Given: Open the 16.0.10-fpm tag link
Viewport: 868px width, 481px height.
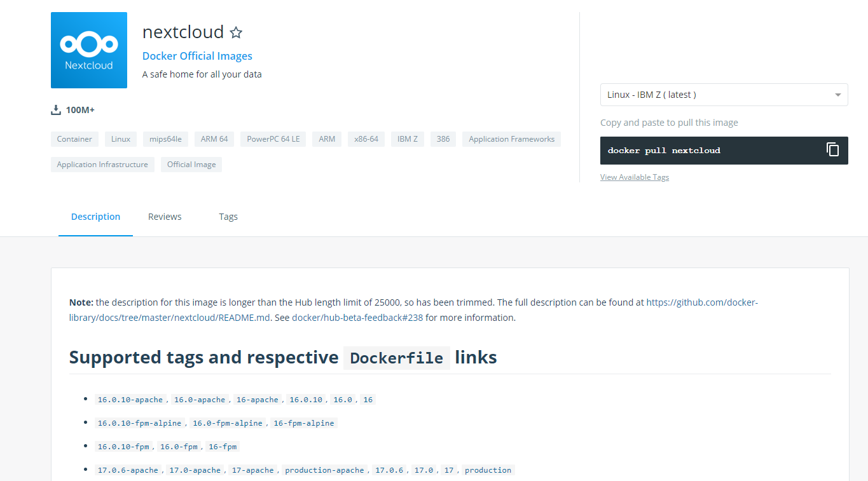Looking at the screenshot, I should coord(123,447).
